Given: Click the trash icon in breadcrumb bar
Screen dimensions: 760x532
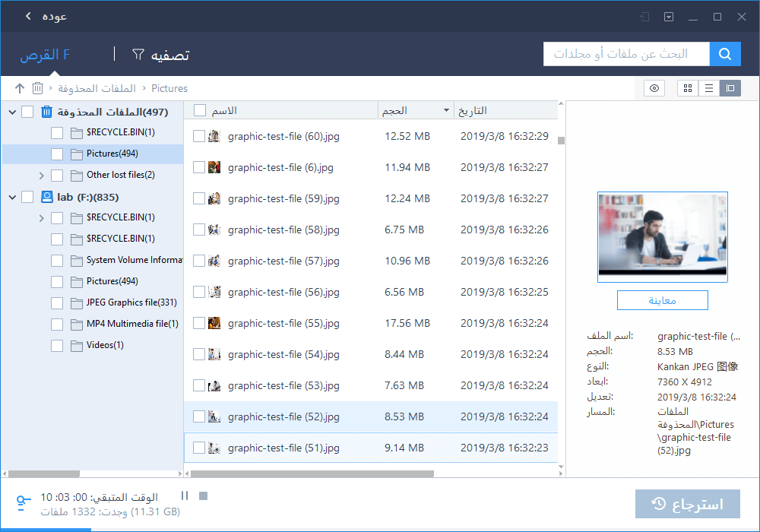Looking at the screenshot, I should pyautogui.click(x=37, y=88).
